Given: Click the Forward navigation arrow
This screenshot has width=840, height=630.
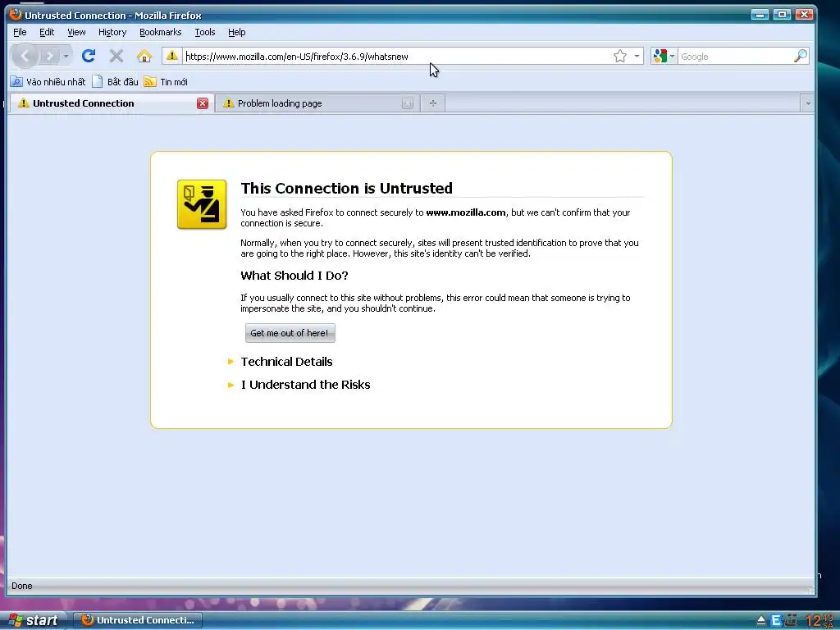Looking at the screenshot, I should click(48, 56).
